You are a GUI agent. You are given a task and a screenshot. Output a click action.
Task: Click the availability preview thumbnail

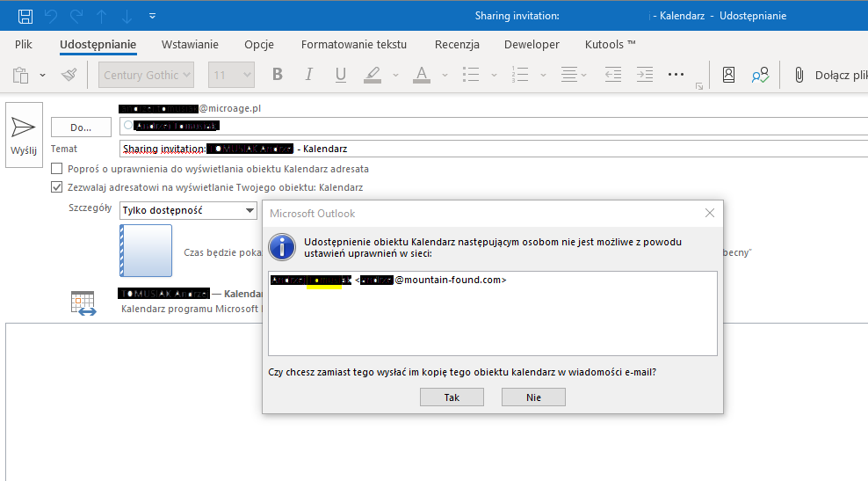(x=146, y=251)
